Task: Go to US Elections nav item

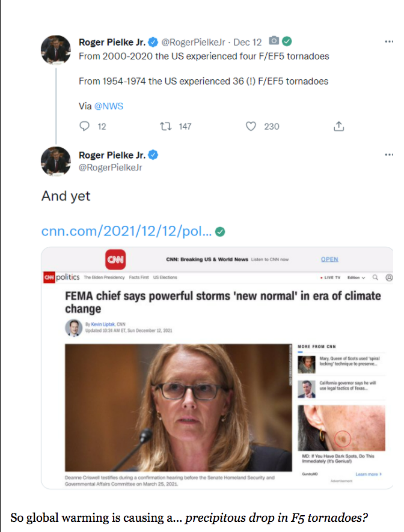Action: 165,277
